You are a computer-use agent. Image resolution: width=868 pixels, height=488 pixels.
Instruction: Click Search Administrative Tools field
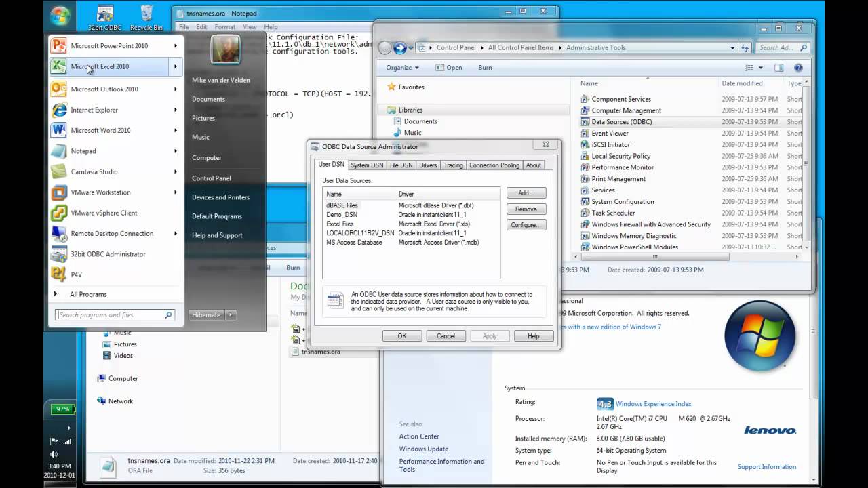[782, 48]
